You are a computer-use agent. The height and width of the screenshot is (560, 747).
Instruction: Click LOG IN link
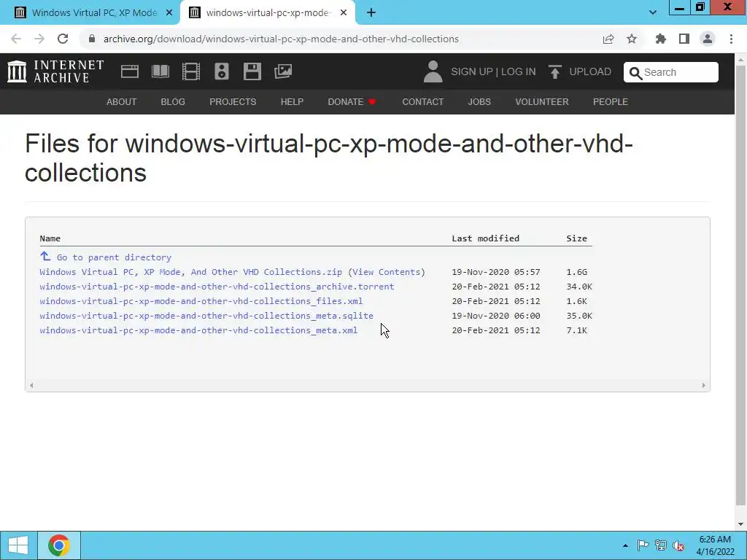coord(519,71)
